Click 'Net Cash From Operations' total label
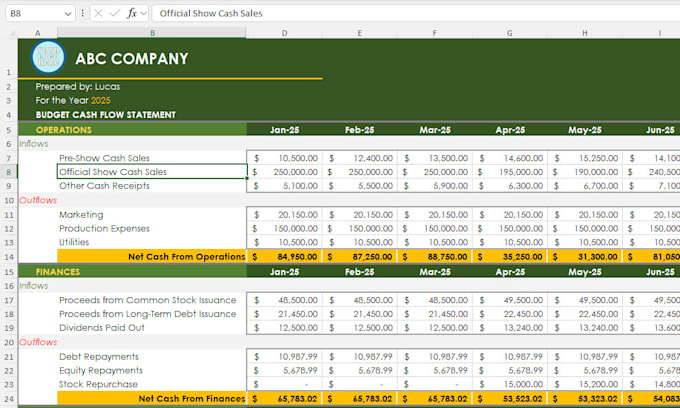Viewport: 680px width, 408px height. [x=186, y=257]
